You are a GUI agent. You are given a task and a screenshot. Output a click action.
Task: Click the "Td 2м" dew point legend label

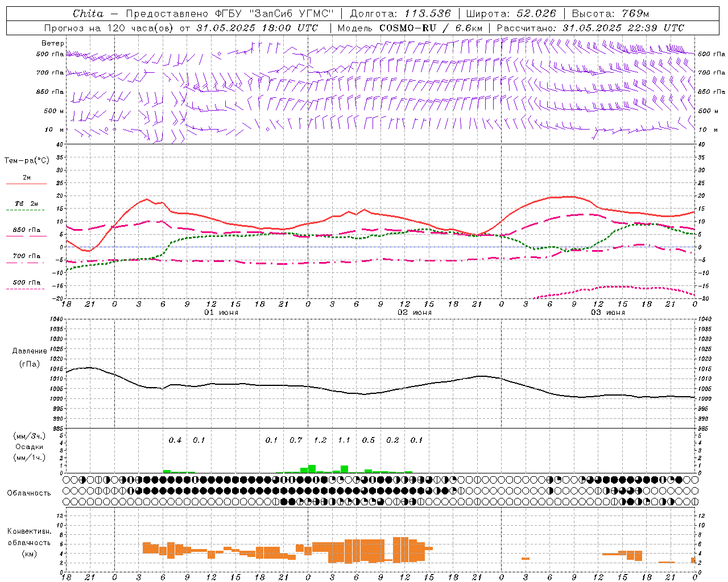coord(27,203)
